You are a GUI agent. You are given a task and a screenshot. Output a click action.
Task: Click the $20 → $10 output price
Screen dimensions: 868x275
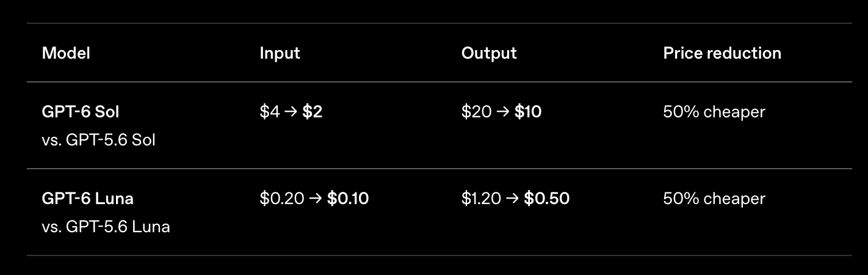(501, 112)
